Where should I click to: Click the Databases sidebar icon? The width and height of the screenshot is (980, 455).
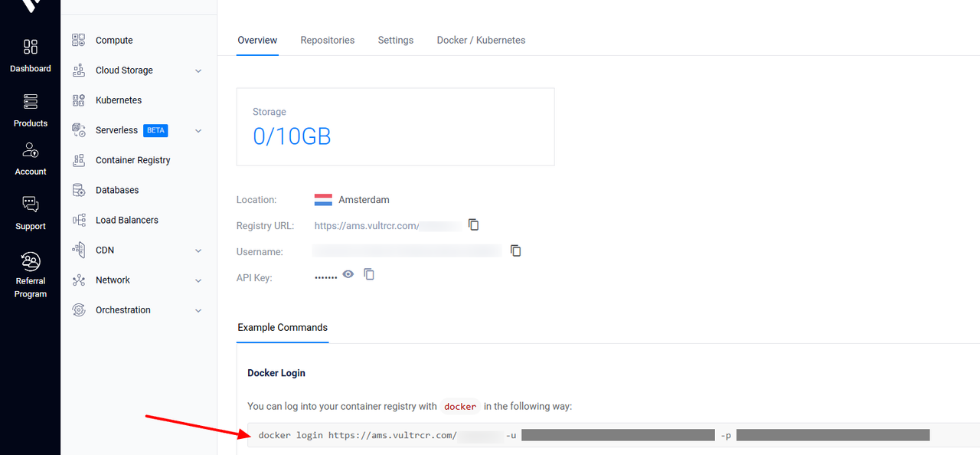coord(79,190)
